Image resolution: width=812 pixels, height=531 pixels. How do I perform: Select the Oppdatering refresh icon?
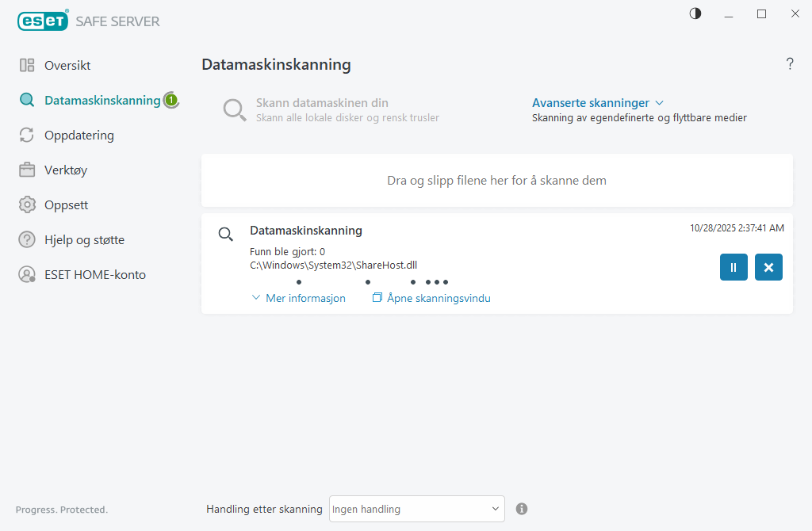click(29, 135)
